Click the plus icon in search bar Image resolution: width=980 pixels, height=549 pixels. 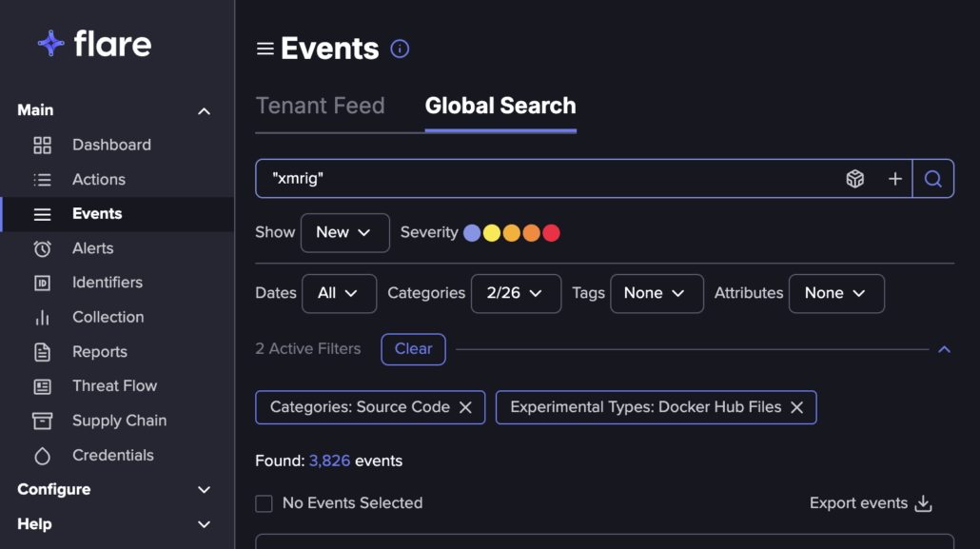pyautogui.click(x=894, y=179)
